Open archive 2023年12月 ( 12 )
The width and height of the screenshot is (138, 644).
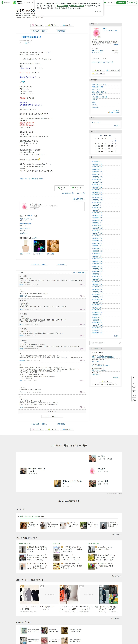tap(97, 190)
